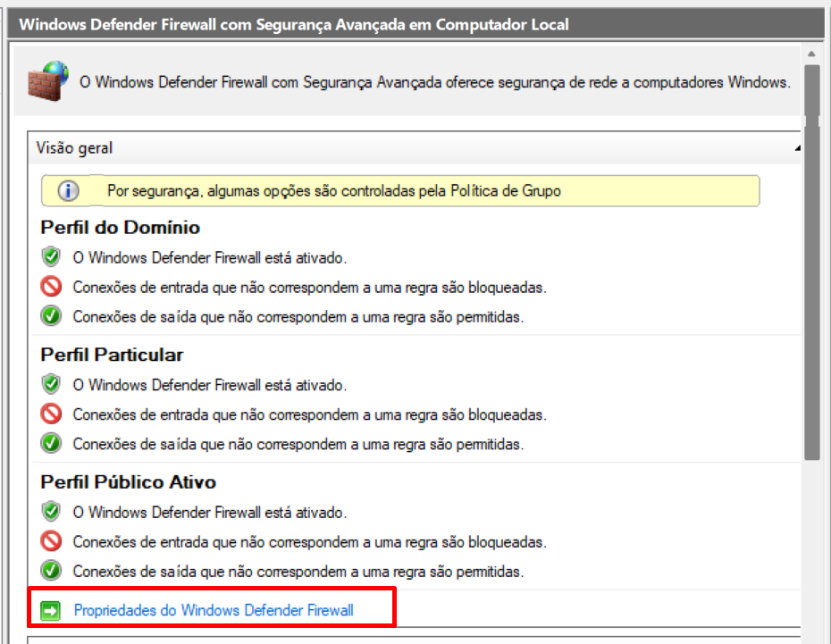Click the intro sentence about segurança de rede
This screenshot has height=644, width=831.
[x=434, y=82]
